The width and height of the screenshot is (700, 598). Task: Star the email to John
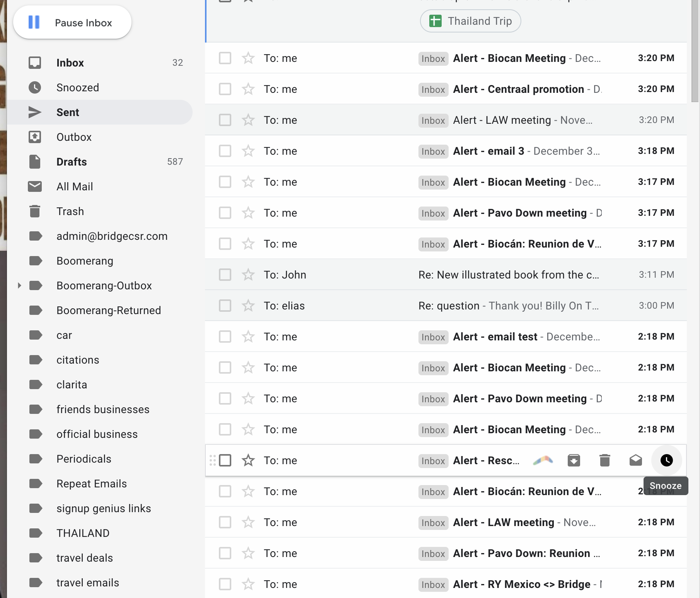point(248,275)
